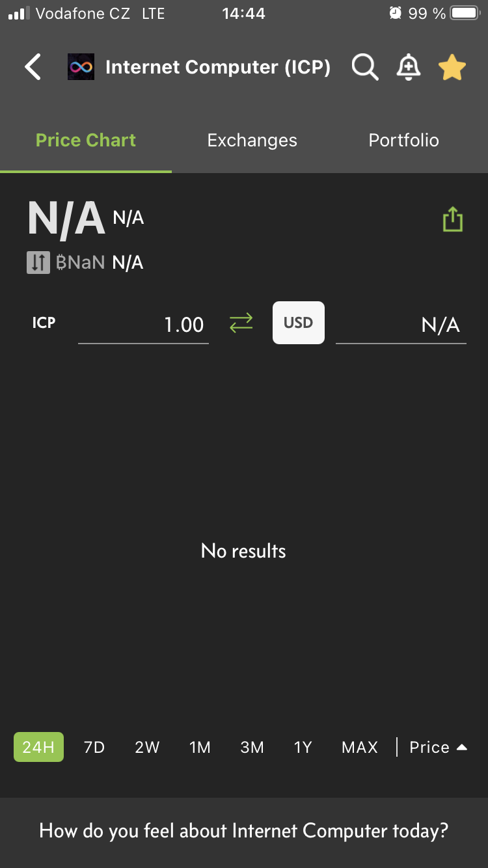This screenshot has width=488, height=868.
Task: Expand the Price chart type dropdown
Action: [438, 747]
